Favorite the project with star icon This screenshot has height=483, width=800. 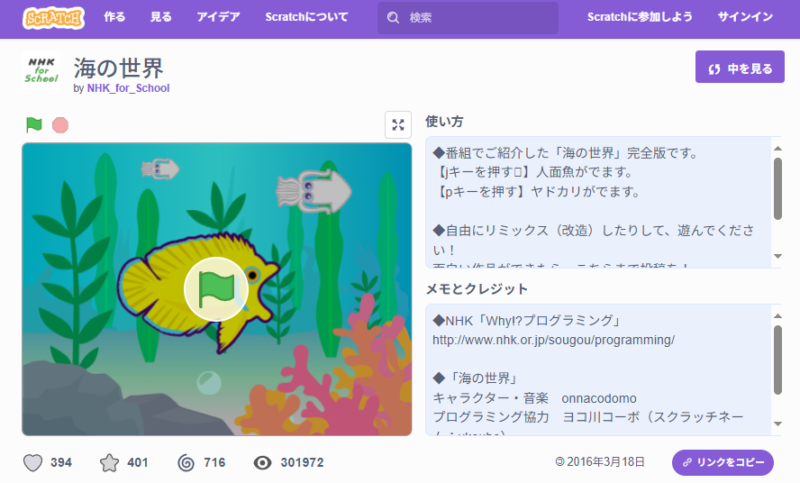point(109,463)
